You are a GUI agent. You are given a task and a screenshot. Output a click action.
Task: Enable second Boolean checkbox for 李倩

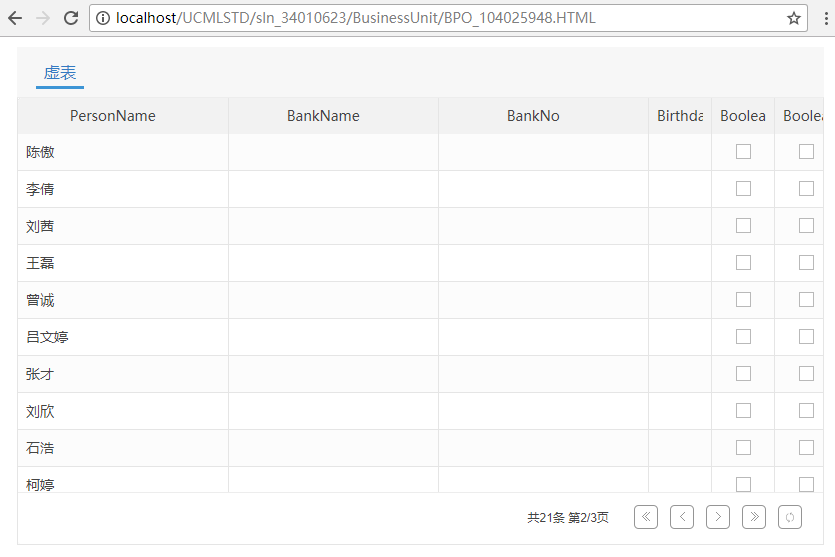click(x=806, y=189)
